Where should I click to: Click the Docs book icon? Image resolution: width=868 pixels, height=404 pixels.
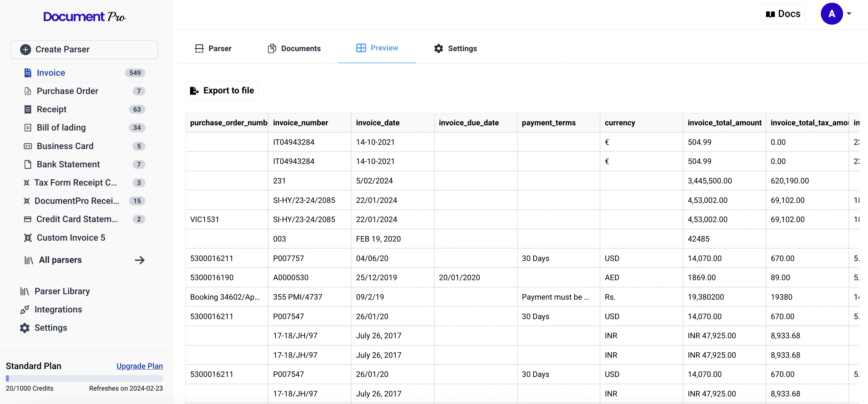[770, 14]
